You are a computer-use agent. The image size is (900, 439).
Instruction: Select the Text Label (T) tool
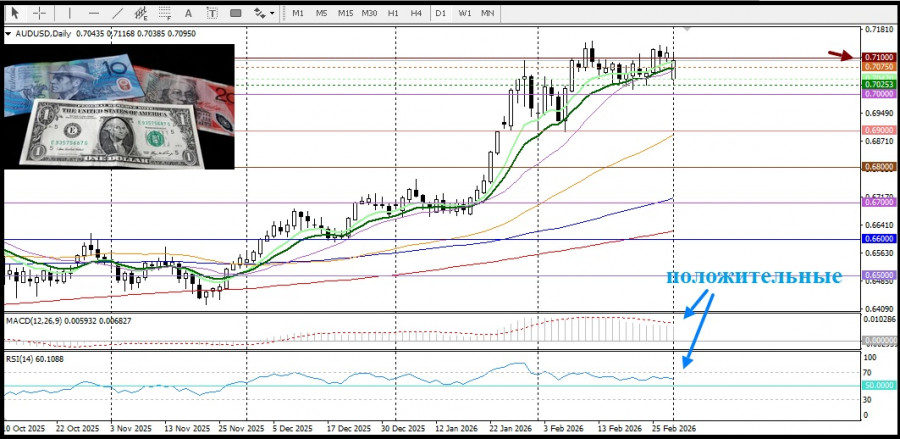212,13
